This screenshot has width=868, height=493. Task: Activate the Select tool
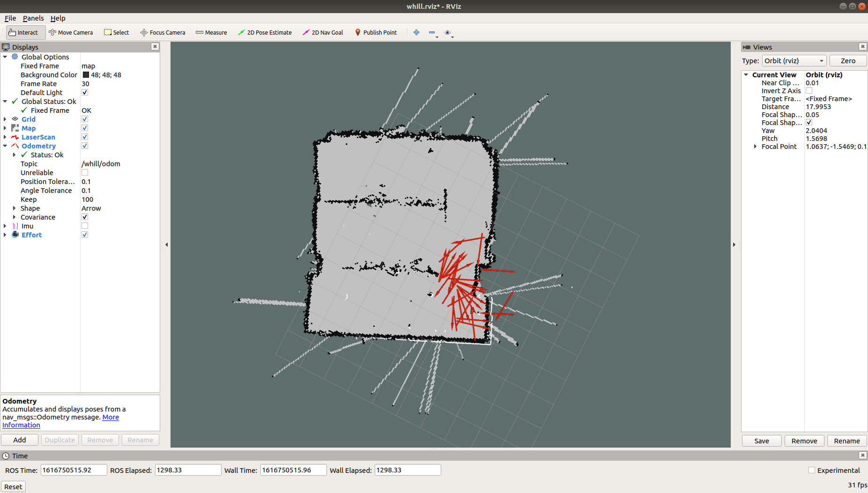click(x=116, y=32)
